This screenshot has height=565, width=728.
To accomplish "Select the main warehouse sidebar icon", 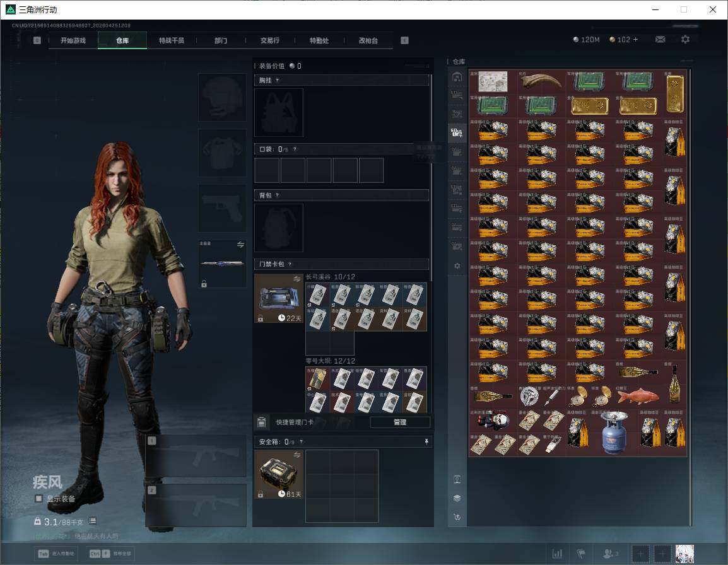I will (x=457, y=77).
